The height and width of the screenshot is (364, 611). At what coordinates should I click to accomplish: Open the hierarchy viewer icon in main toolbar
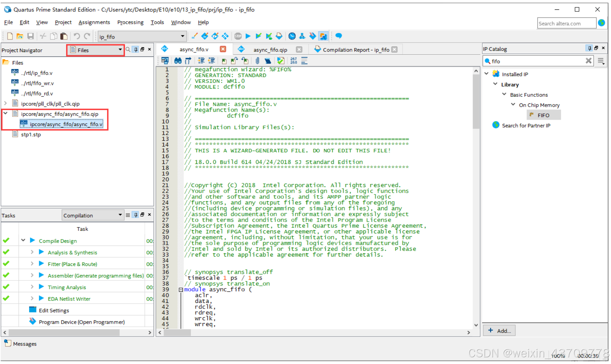pyautogui.click(x=302, y=36)
